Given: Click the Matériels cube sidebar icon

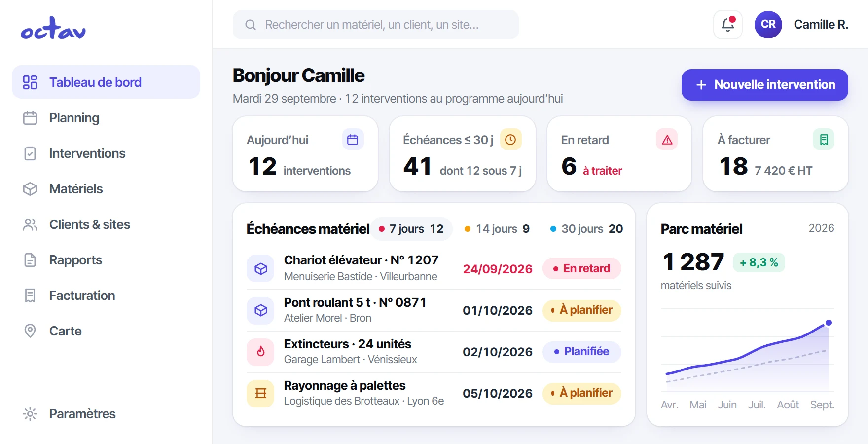Looking at the screenshot, I should click(x=30, y=189).
